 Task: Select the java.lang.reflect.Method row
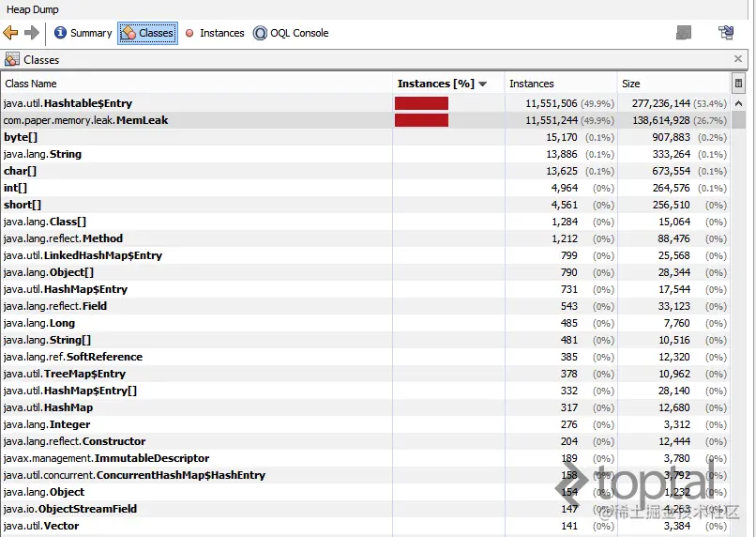click(366, 238)
